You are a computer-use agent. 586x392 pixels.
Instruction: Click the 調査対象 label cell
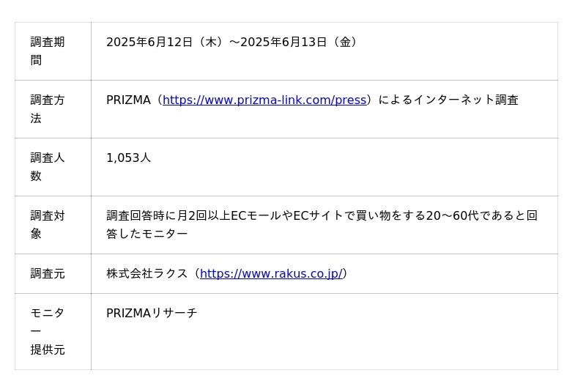(48, 225)
